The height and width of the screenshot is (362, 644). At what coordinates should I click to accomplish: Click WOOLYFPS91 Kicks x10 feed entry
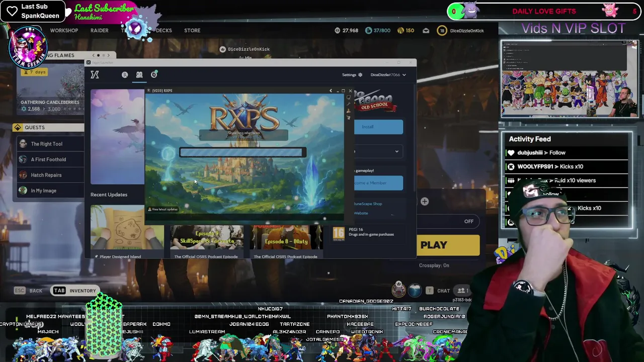567,166
